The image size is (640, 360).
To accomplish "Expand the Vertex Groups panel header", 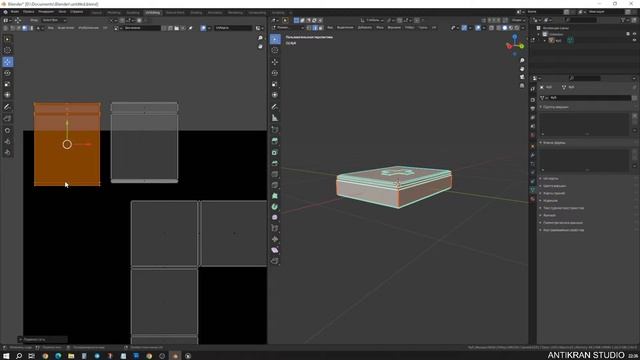I will coord(556,107).
